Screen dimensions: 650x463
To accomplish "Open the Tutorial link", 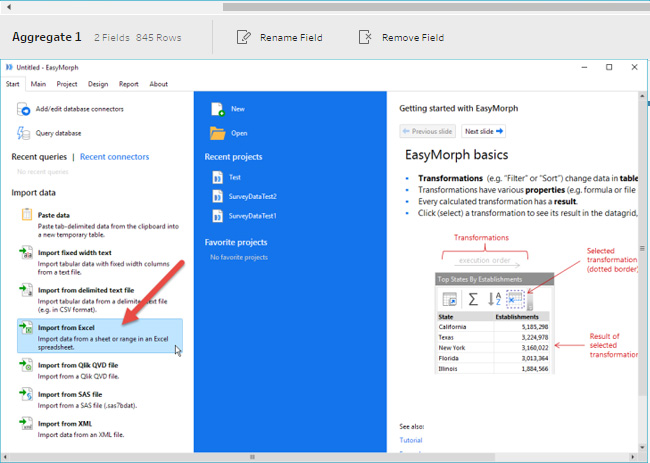I will point(411,440).
